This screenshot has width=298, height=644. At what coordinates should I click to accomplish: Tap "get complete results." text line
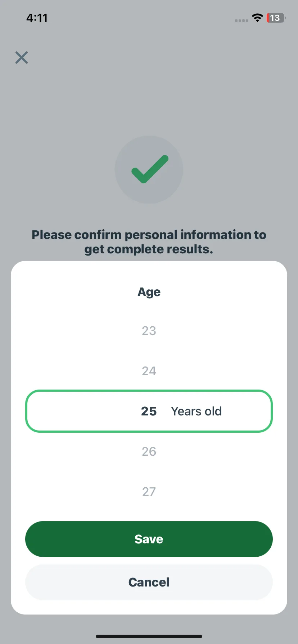click(149, 249)
